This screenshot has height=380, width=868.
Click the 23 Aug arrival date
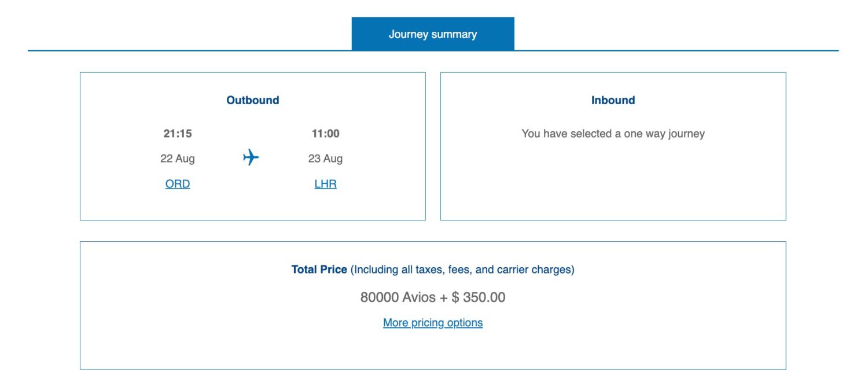click(326, 158)
